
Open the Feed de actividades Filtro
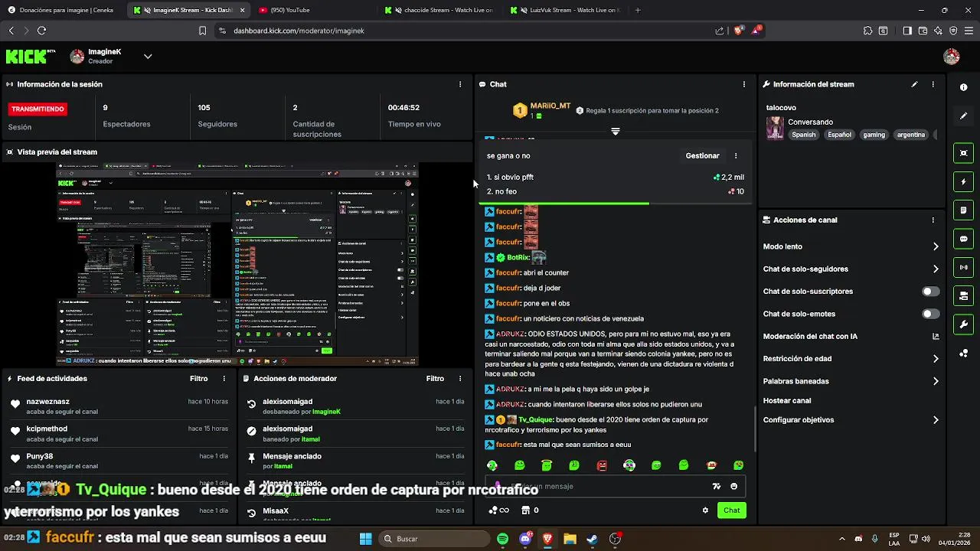[x=198, y=378]
